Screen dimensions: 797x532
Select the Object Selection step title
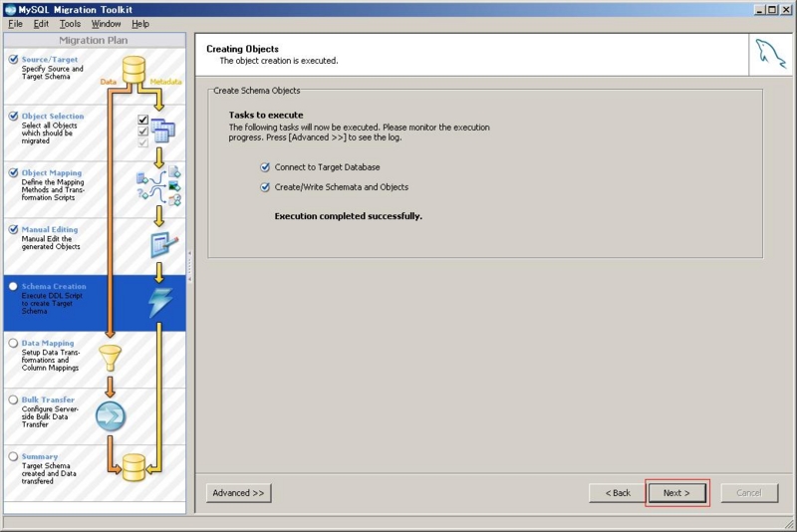coord(53,117)
